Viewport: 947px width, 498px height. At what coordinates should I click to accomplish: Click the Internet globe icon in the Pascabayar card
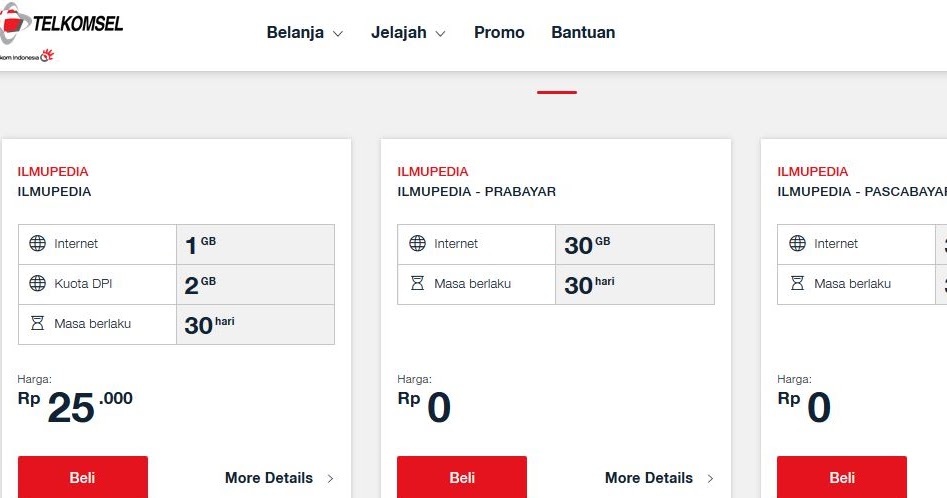797,244
